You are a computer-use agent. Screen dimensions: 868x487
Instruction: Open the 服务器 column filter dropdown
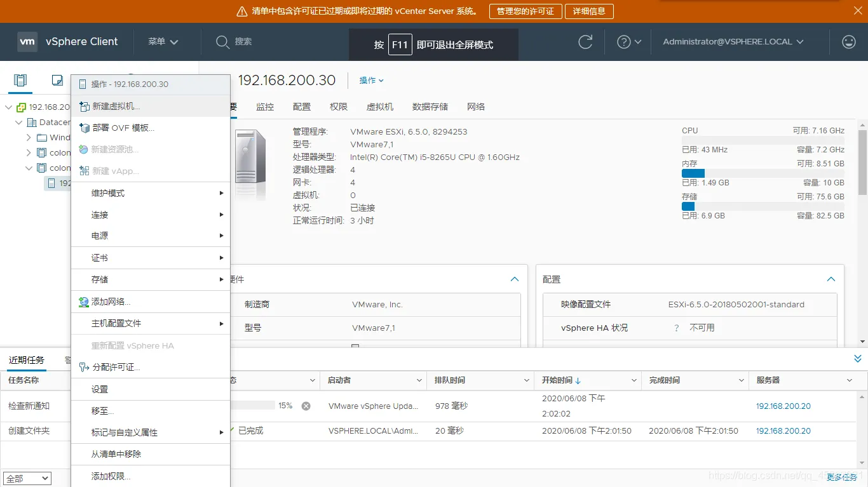pos(850,380)
